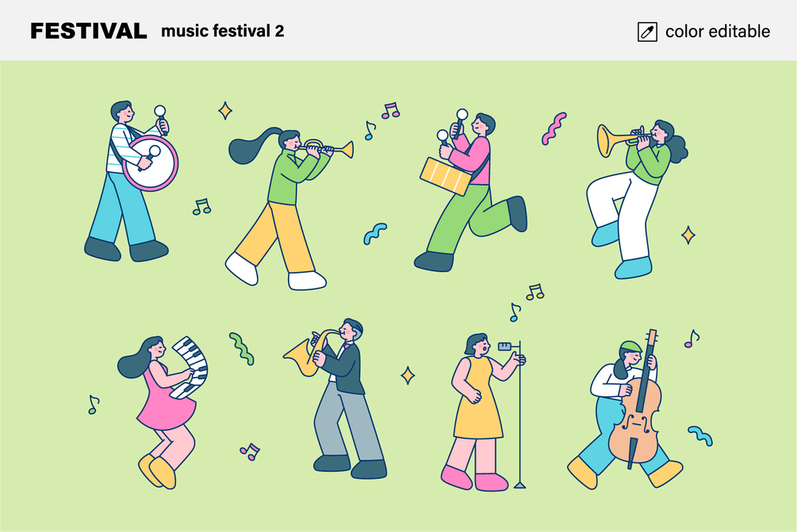Click the yellow sparkle beside saxophone player

pos(408,376)
